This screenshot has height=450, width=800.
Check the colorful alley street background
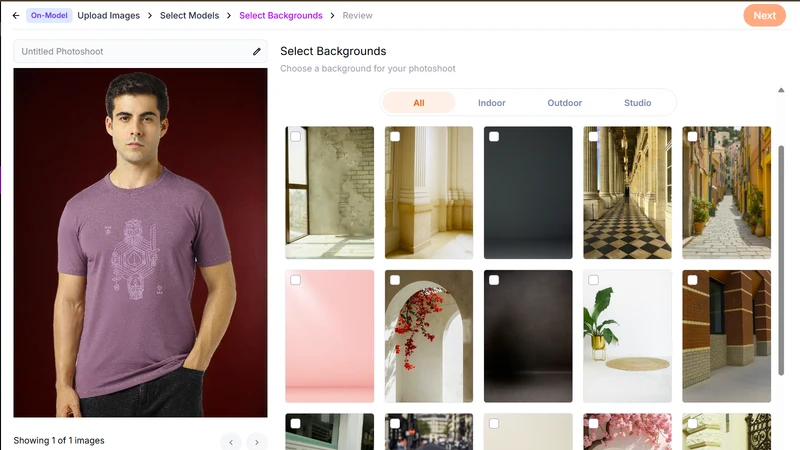(x=692, y=137)
